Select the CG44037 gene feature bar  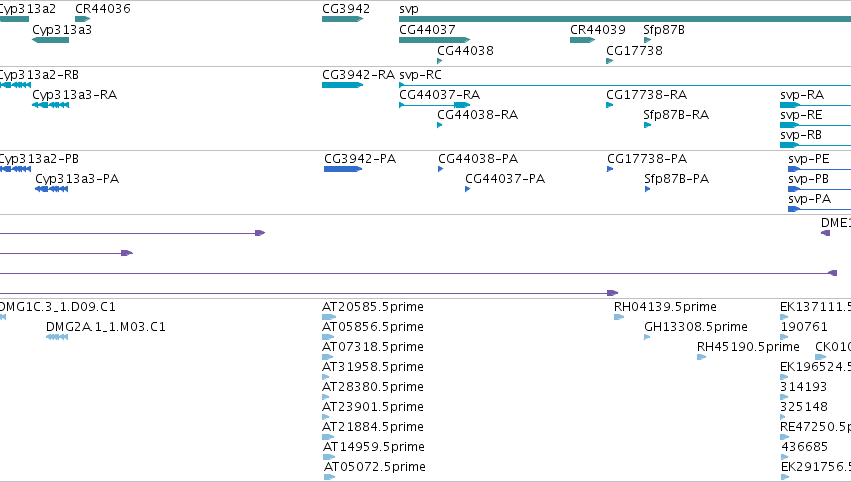click(x=435, y=40)
